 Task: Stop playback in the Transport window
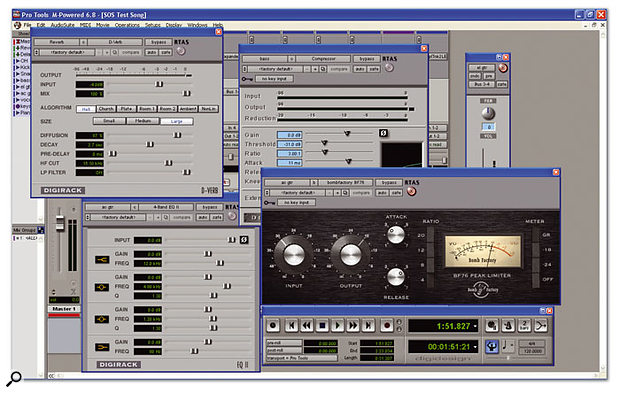click(x=322, y=326)
